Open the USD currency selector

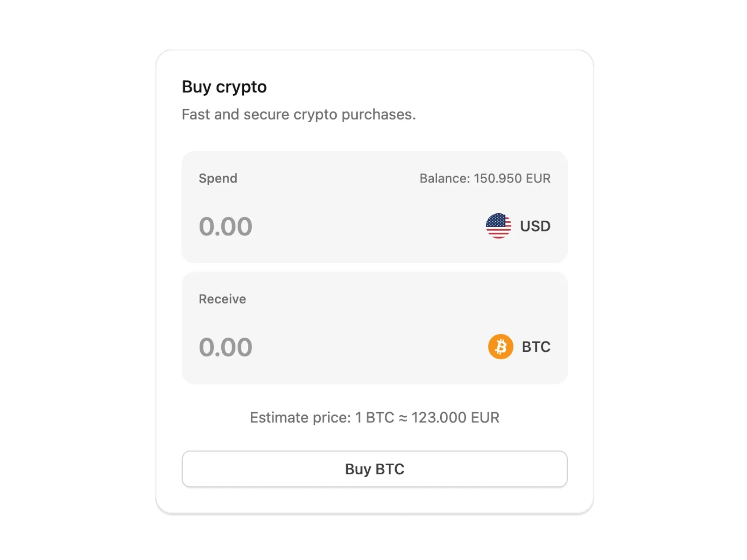(518, 226)
